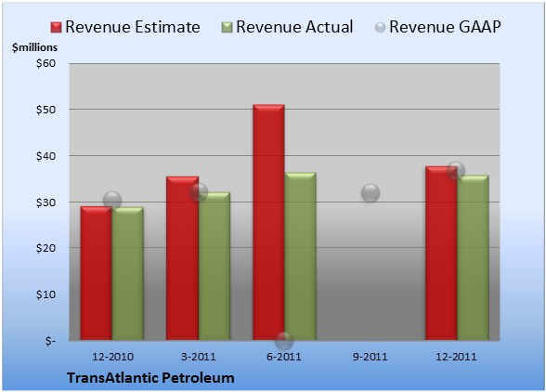
Task: Click the green actual bar for 6-2011
Action: pos(301,256)
